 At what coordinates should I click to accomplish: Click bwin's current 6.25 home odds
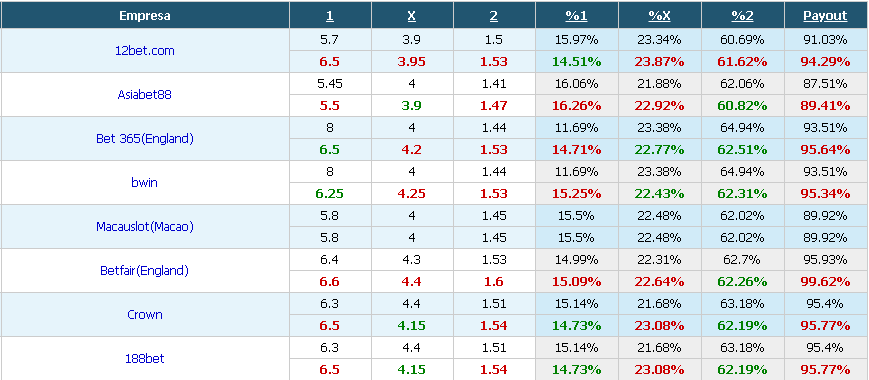click(x=330, y=193)
